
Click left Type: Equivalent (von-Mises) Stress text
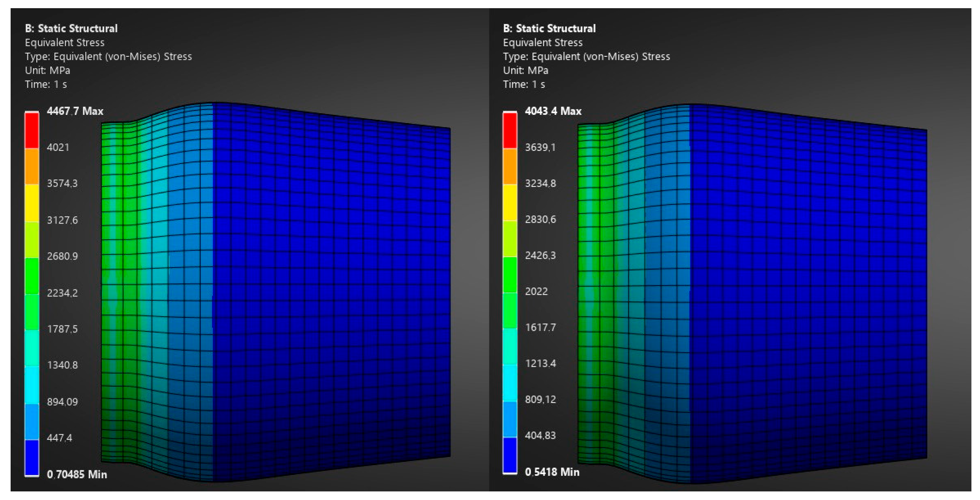click(108, 56)
